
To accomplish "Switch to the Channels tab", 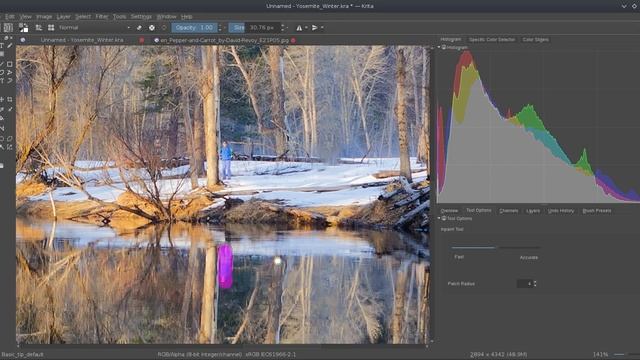I will click(x=509, y=211).
